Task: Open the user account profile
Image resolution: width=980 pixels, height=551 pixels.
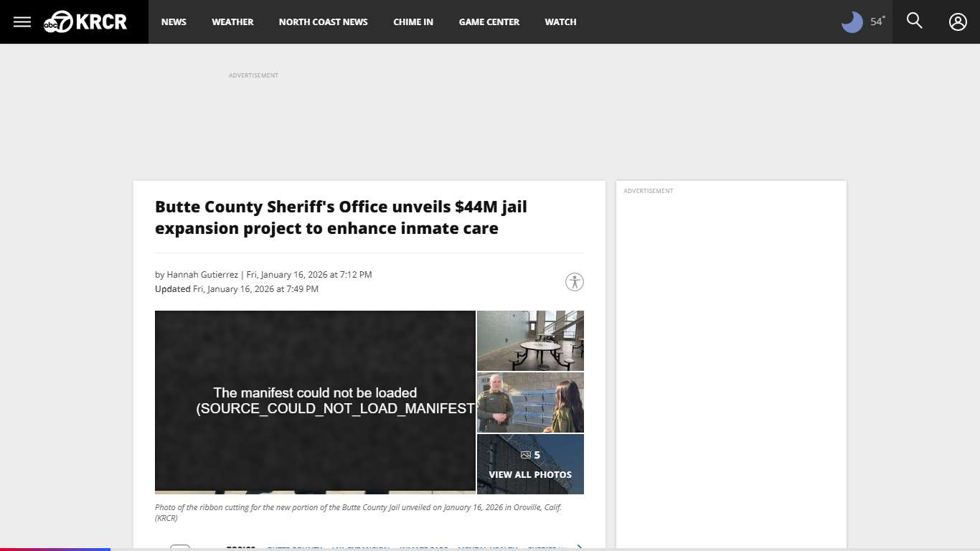Action: click(x=958, y=22)
